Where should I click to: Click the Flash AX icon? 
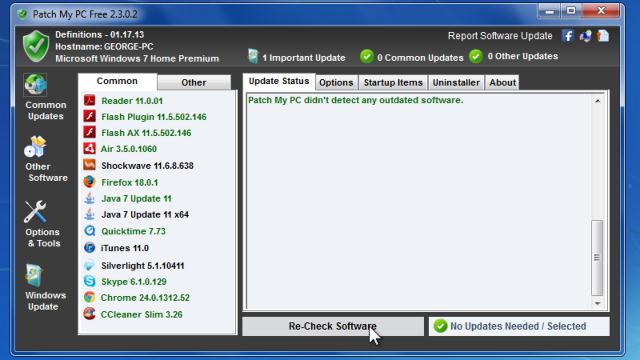[x=89, y=132]
